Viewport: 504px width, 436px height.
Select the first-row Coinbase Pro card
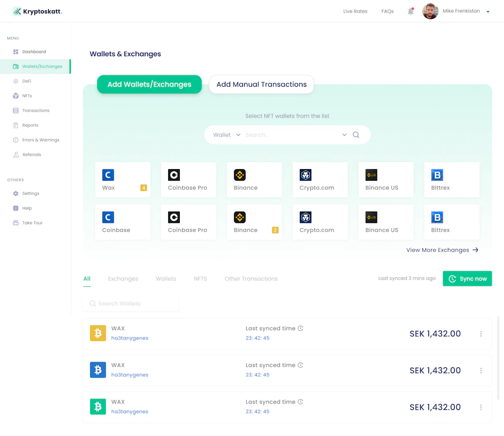(189, 180)
